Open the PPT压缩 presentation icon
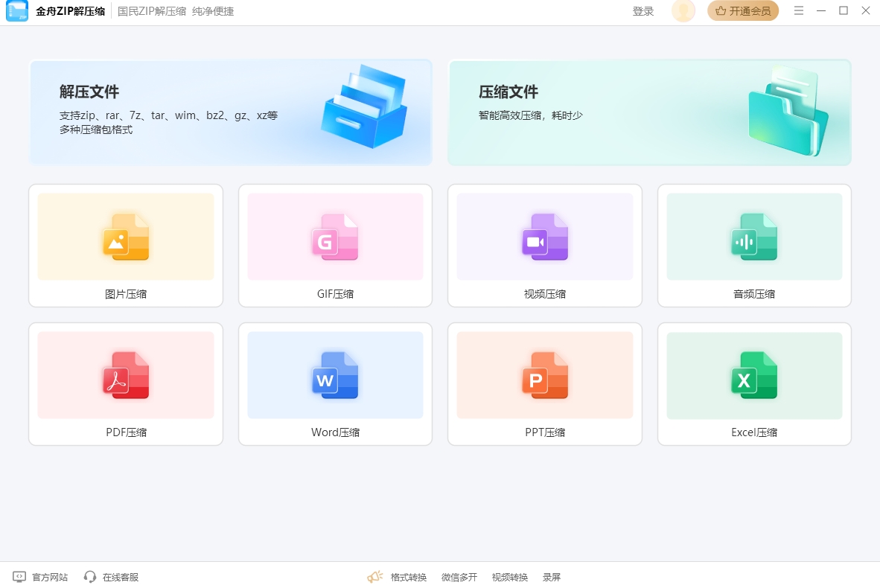 544,375
